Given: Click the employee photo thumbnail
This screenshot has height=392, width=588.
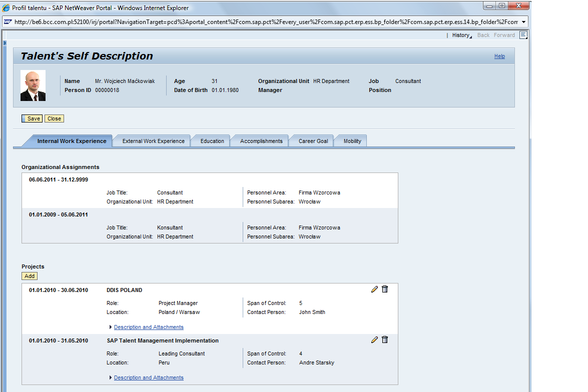Looking at the screenshot, I should click(x=33, y=85).
